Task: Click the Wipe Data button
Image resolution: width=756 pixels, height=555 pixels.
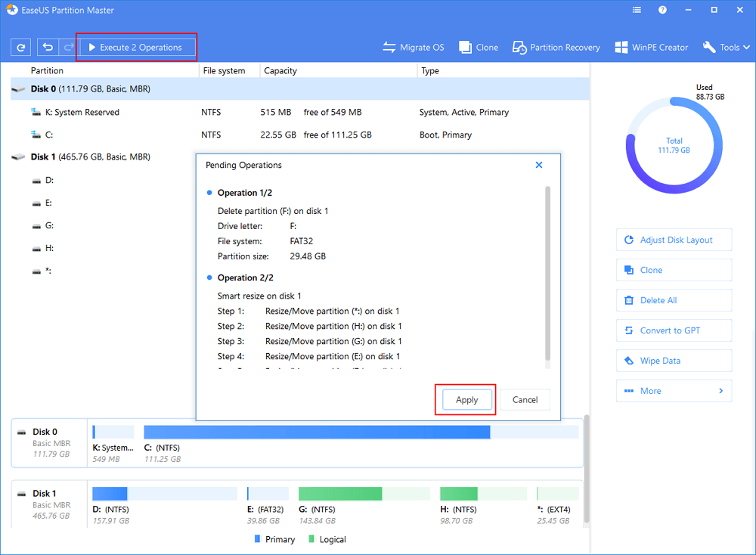Action: tap(674, 361)
